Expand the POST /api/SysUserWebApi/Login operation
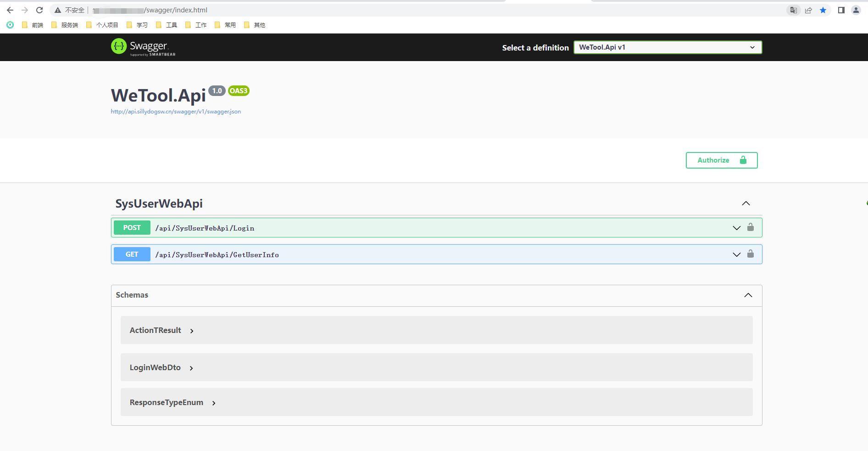868x451 pixels. click(737, 227)
